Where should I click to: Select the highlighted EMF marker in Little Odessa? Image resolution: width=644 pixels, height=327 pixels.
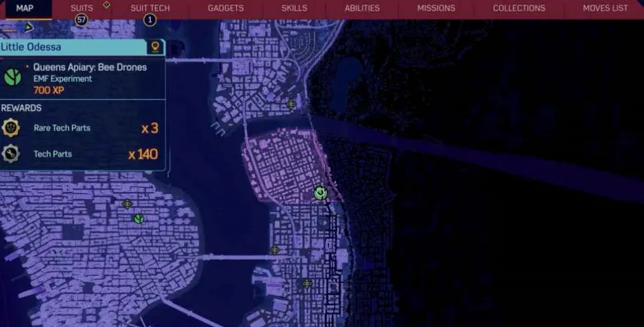(x=321, y=193)
